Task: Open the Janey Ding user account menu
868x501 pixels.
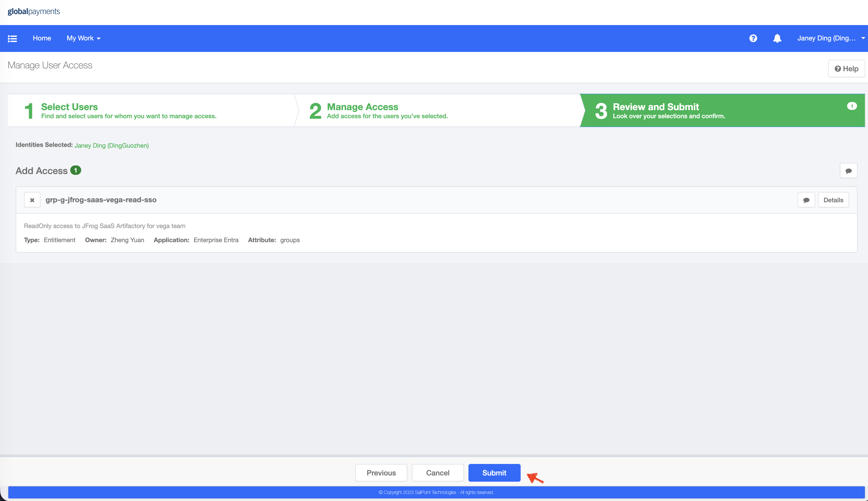Action: (831, 38)
